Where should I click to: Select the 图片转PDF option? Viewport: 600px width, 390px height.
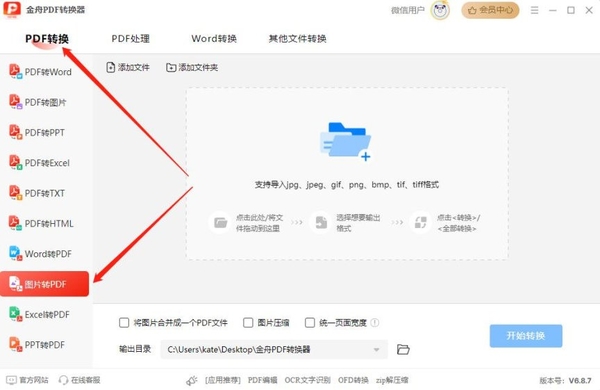[x=44, y=284]
